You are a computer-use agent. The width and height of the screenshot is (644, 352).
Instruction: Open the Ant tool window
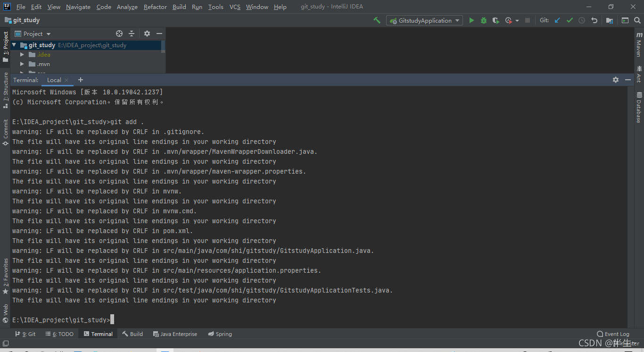[x=639, y=74]
